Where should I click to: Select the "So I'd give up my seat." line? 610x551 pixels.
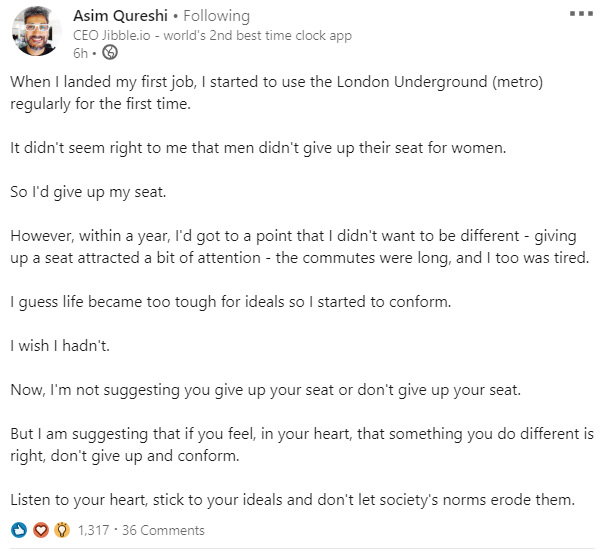88,192
